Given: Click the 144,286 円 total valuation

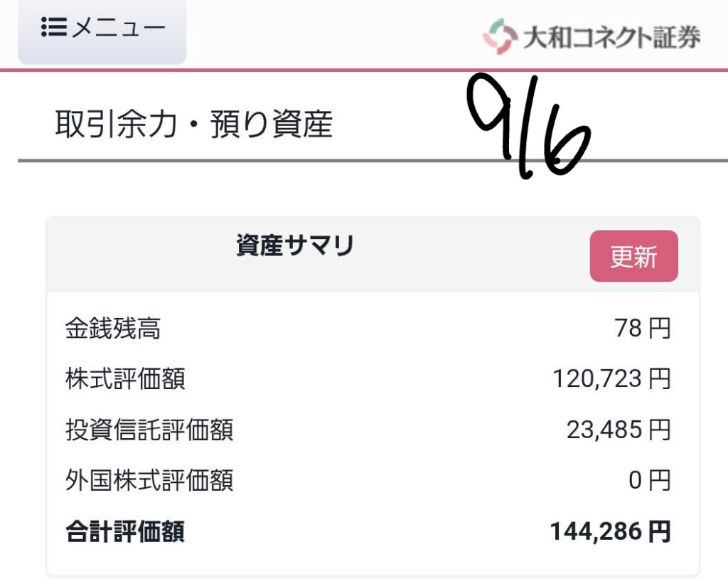Looking at the screenshot, I should [x=611, y=531].
